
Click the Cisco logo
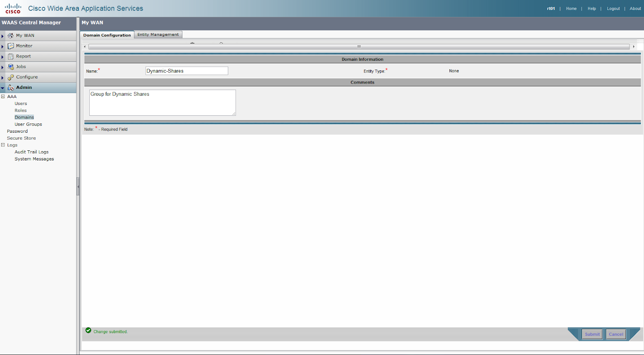point(13,8)
